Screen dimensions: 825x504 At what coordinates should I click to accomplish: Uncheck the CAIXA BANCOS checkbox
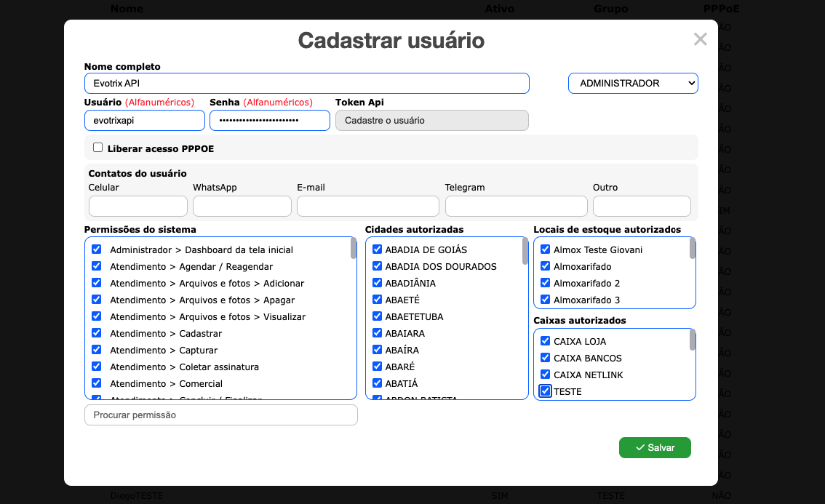tap(545, 358)
